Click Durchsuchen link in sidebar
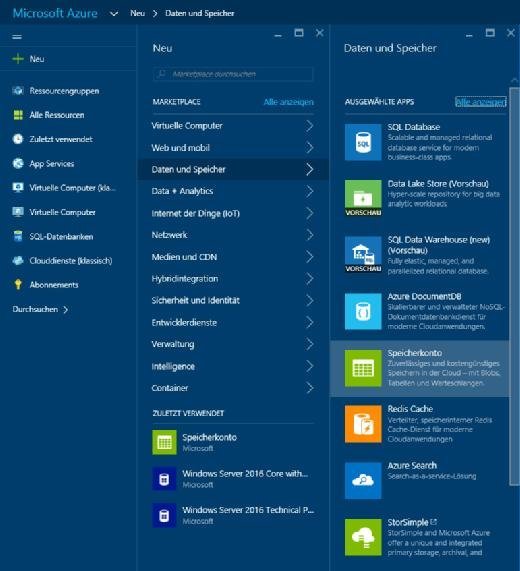 tap(40, 309)
